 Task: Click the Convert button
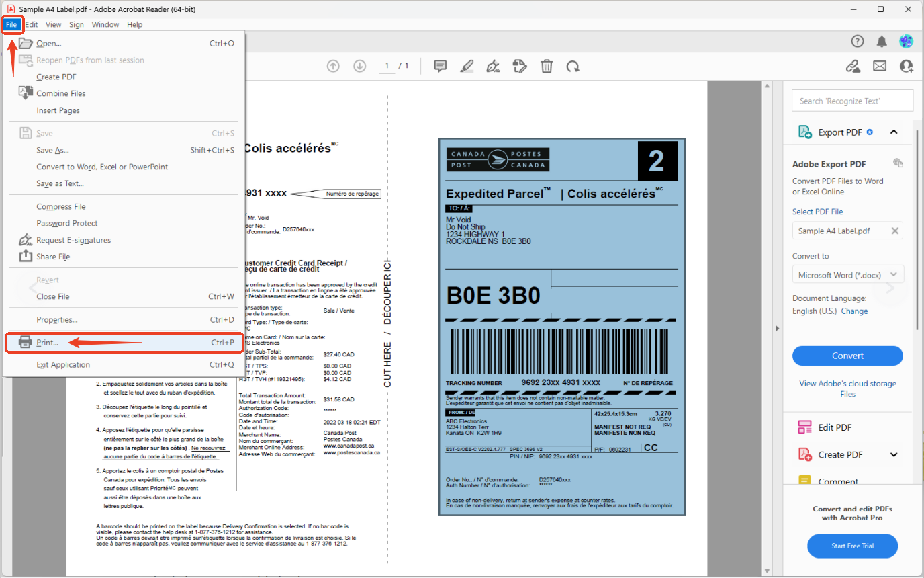point(847,356)
